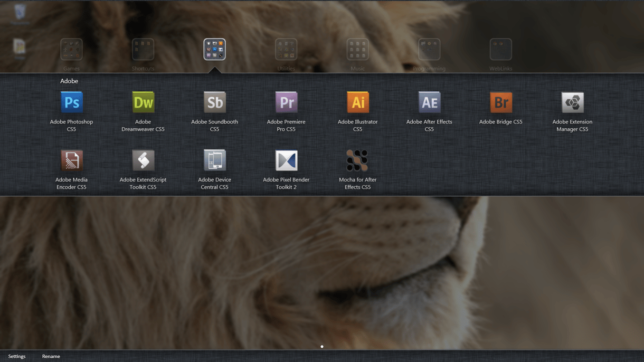This screenshot has width=644, height=362.
Task: Collapse the open Adobe folder icon
Action: pyautogui.click(x=215, y=49)
